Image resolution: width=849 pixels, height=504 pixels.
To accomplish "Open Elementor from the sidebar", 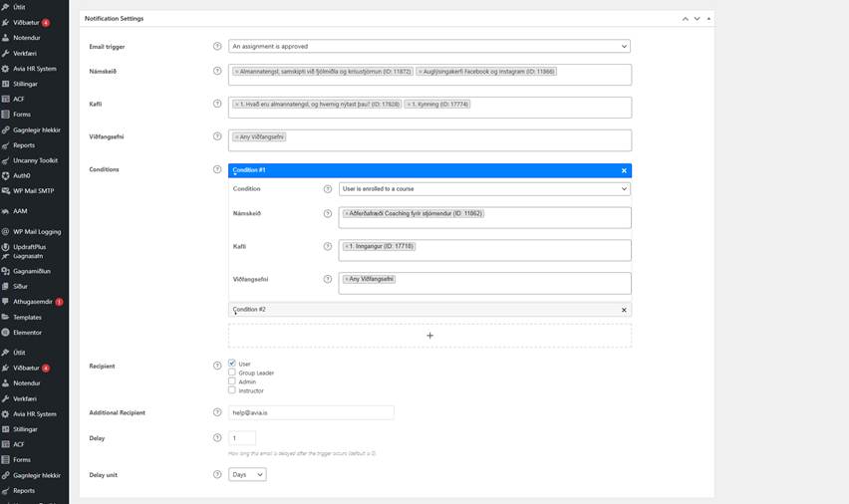I will click(x=28, y=332).
